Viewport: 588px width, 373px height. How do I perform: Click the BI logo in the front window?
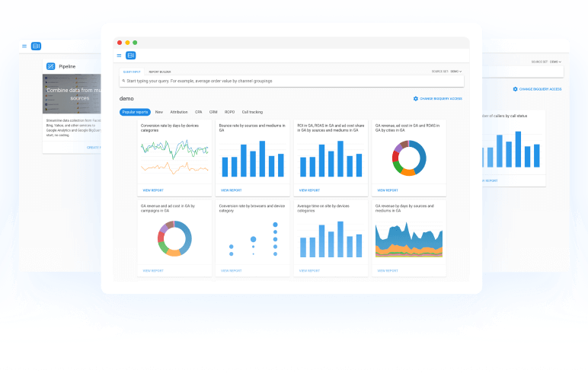tap(130, 56)
